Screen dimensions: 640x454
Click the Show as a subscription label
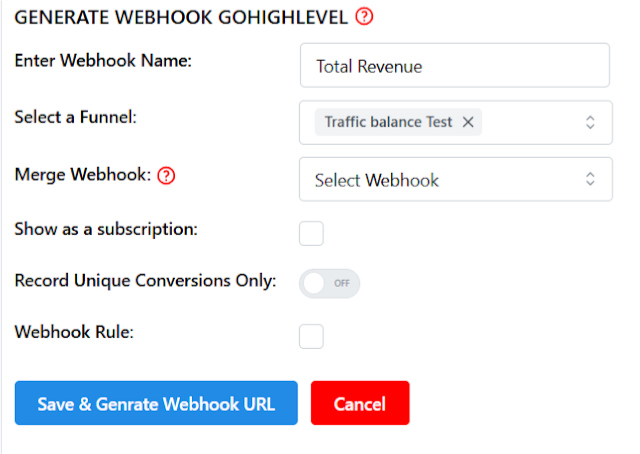tap(106, 229)
